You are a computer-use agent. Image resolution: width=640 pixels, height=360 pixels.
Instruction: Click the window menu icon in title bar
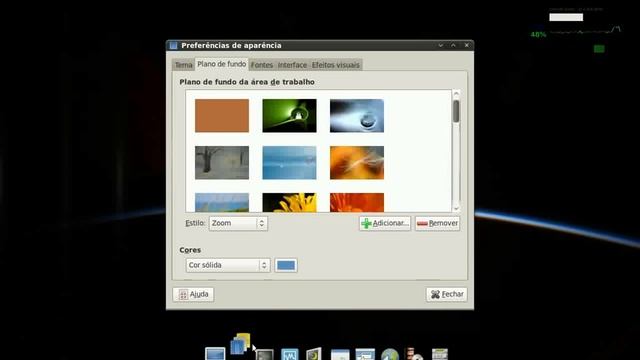tap(173, 45)
